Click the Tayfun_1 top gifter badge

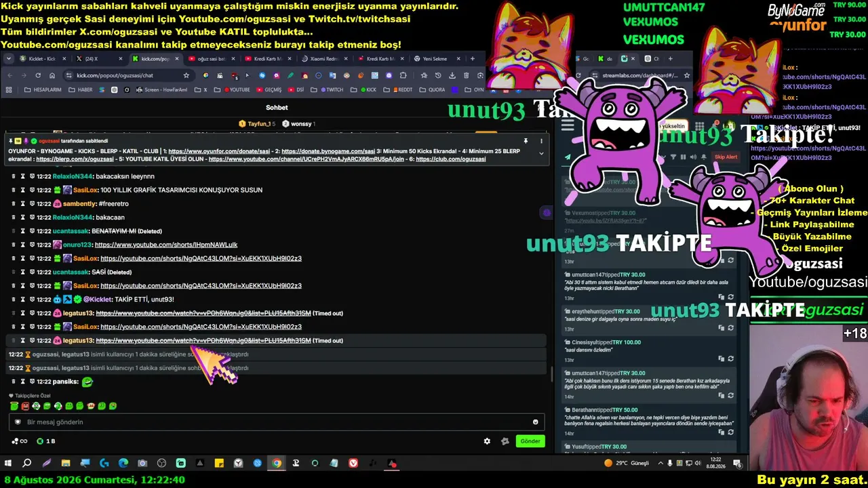257,124
